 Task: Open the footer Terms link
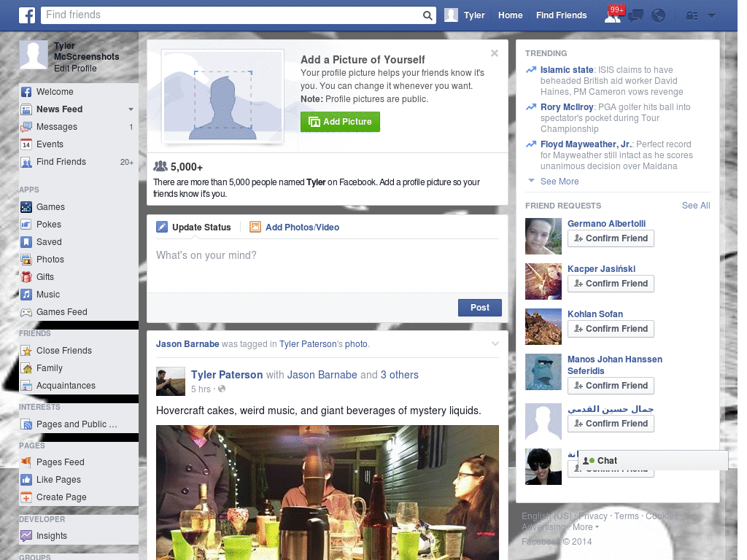[x=627, y=516]
